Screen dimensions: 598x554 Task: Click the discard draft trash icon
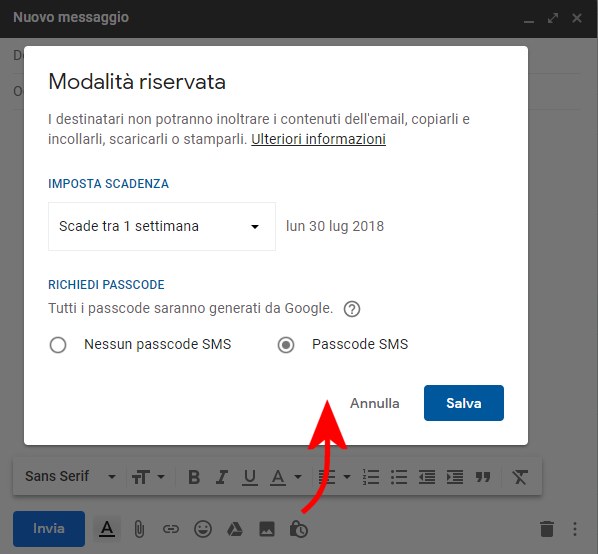tap(547, 529)
